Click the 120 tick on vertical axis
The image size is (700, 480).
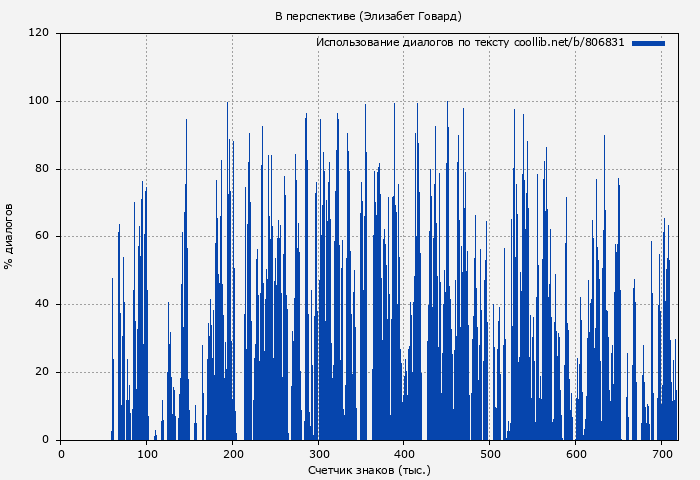point(38,33)
